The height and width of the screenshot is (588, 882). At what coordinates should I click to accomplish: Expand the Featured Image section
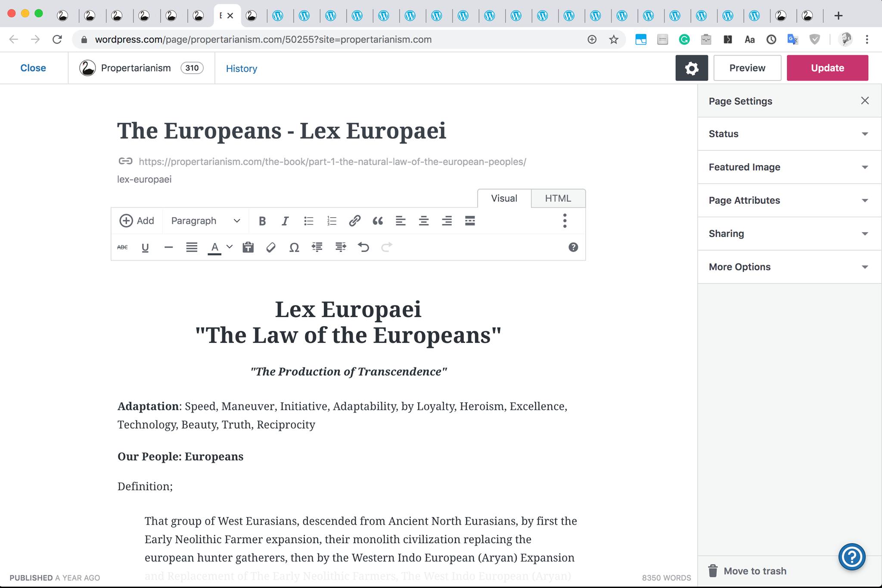[x=789, y=167]
